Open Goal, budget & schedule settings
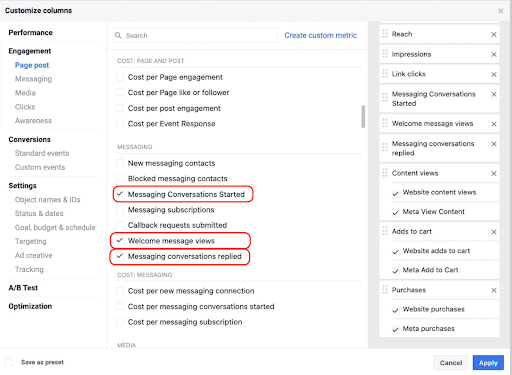Image resolution: width=512 pixels, height=375 pixels. (55, 227)
